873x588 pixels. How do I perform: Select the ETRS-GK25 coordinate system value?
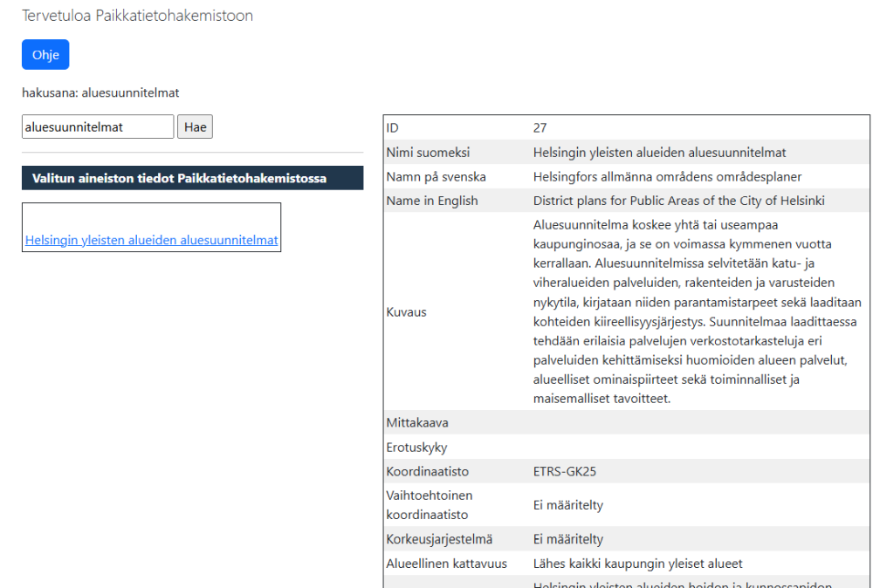point(565,472)
